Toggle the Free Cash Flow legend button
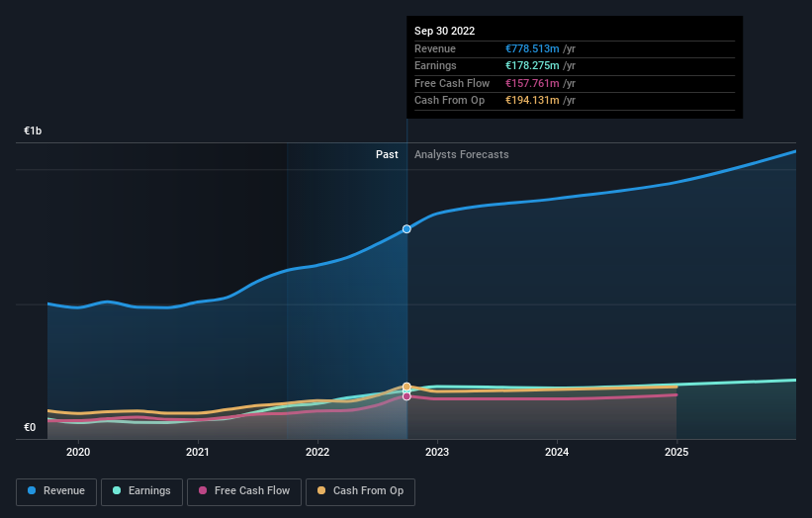 click(244, 491)
